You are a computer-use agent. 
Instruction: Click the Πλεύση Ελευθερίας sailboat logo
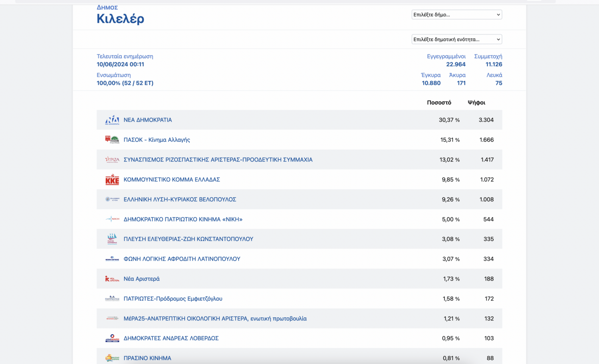[x=112, y=239]
